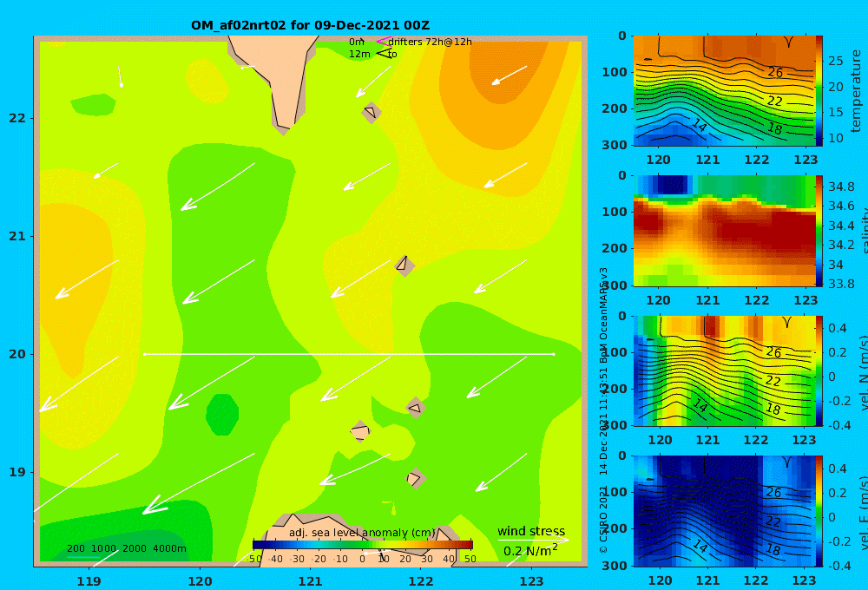Click the dark green low near 19.5N 120.2E

pos(222,414)
